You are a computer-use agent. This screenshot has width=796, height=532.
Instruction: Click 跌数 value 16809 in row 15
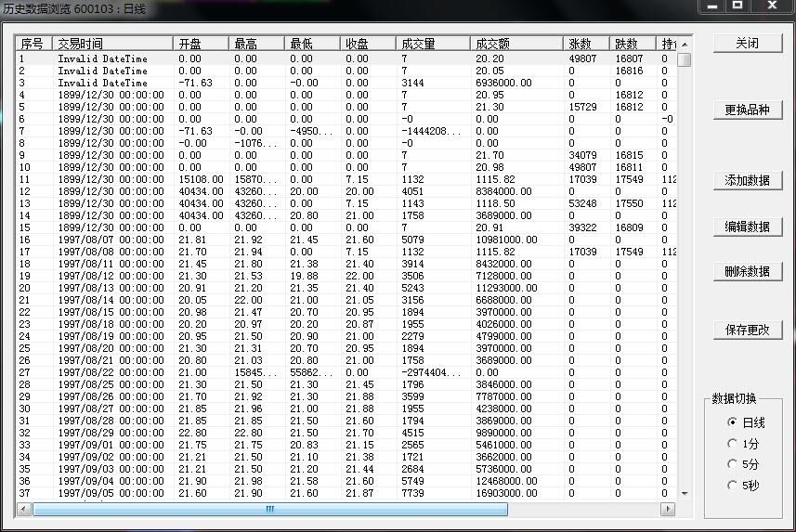click(629, 227)
